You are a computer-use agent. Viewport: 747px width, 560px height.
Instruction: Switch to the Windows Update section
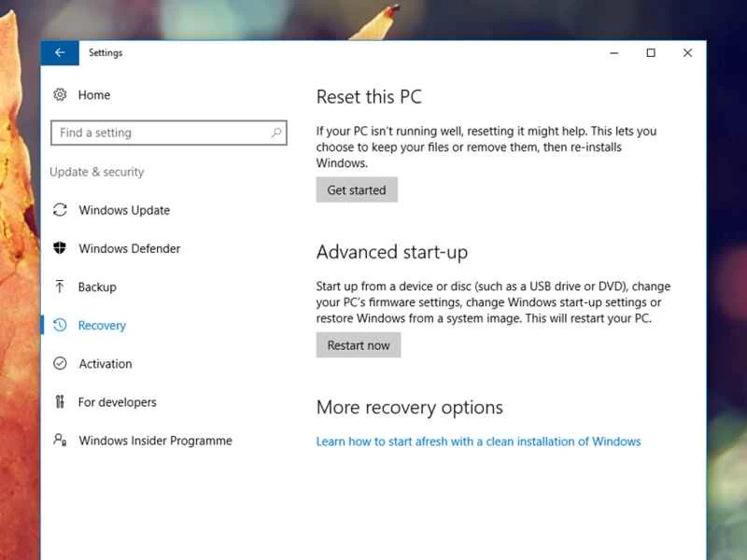pos(124,210)
